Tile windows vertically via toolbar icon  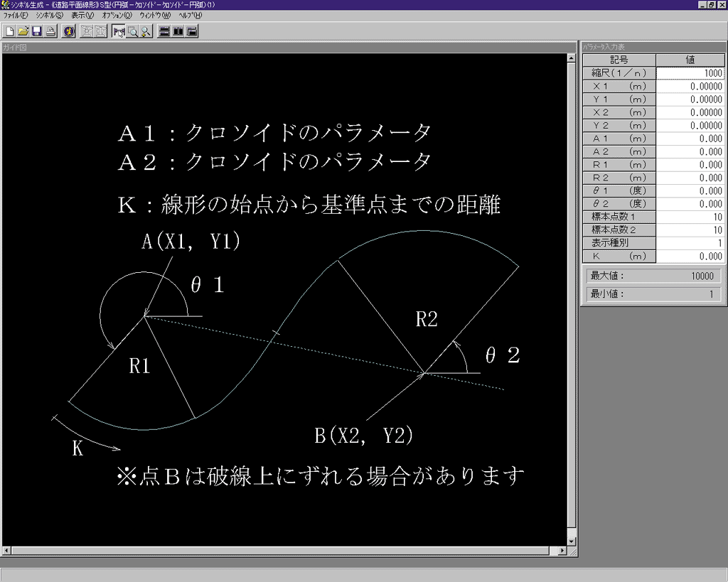point(178,31)
